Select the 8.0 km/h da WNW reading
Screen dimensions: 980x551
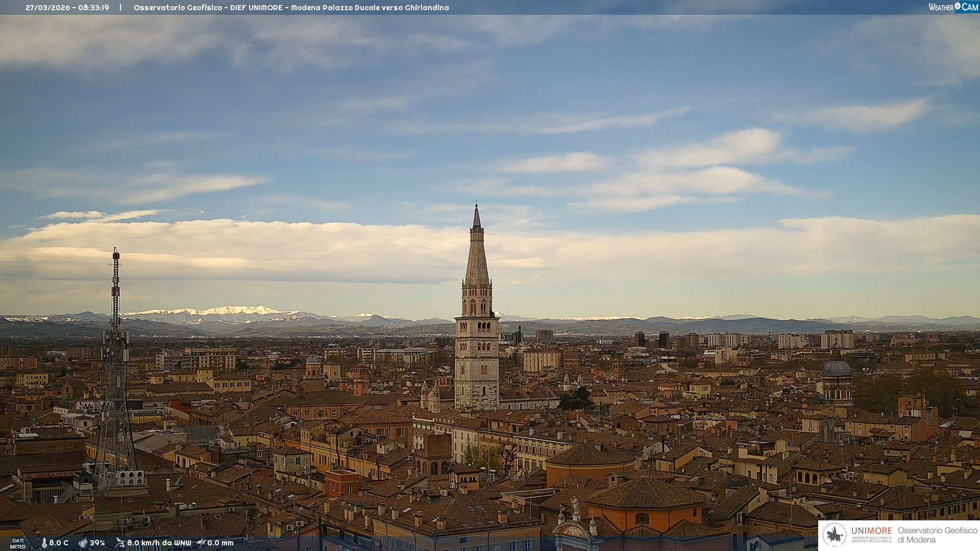click(x=159, y=543)
